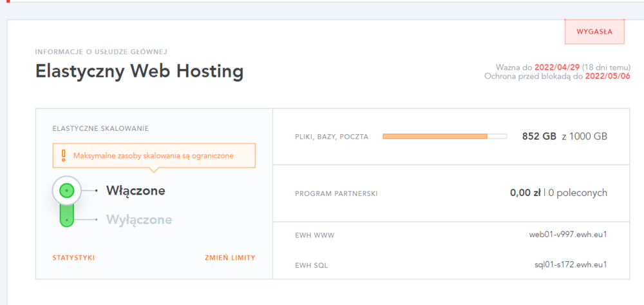Click the web01-v997.ewh.eu1 server address
Screen dimensions: 644x305
click(x=568, y=234)
